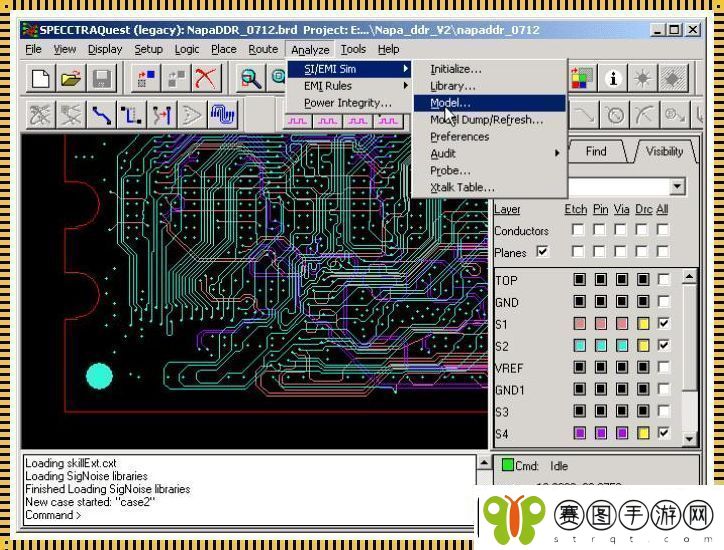Click the move symbol icon with red arrow
The image size is (724, 550).
(x=146, y=78)
